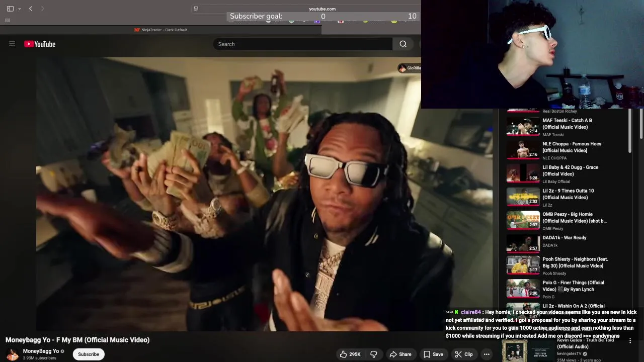Switch to the NinjaTrader - Dark Default tab
Screen dimensions: 644x362
click(x=160, y=30)
